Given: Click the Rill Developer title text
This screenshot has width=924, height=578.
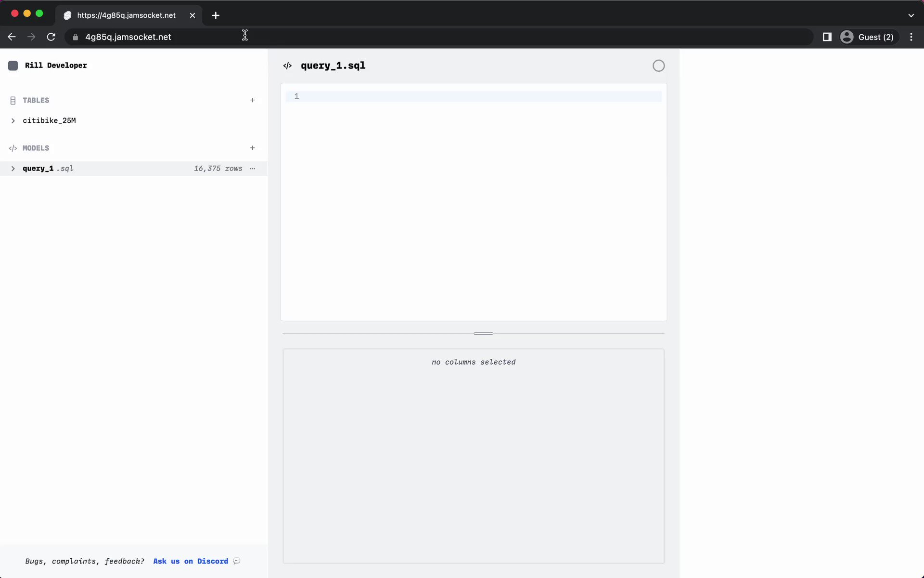Looking at the screenshot, I should [x=56, y=66].
